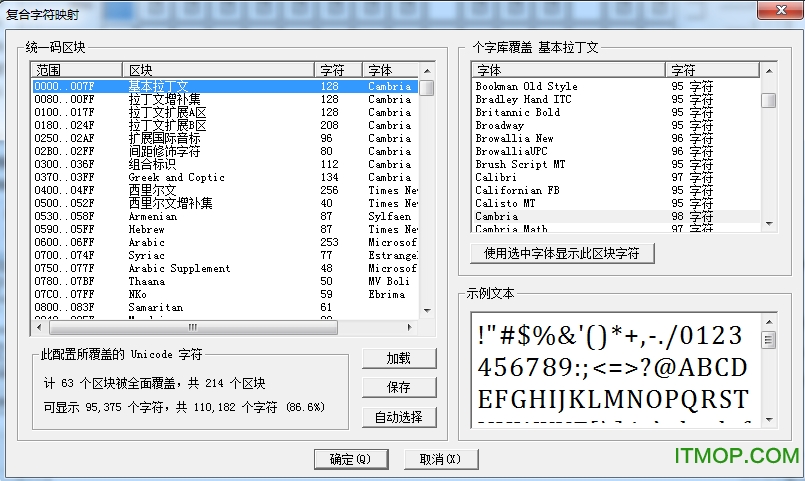The image size is (805, 481).
Task: Click up arrow of font list scrollbar
Action: pyautogui.click(x=769, y=71)
